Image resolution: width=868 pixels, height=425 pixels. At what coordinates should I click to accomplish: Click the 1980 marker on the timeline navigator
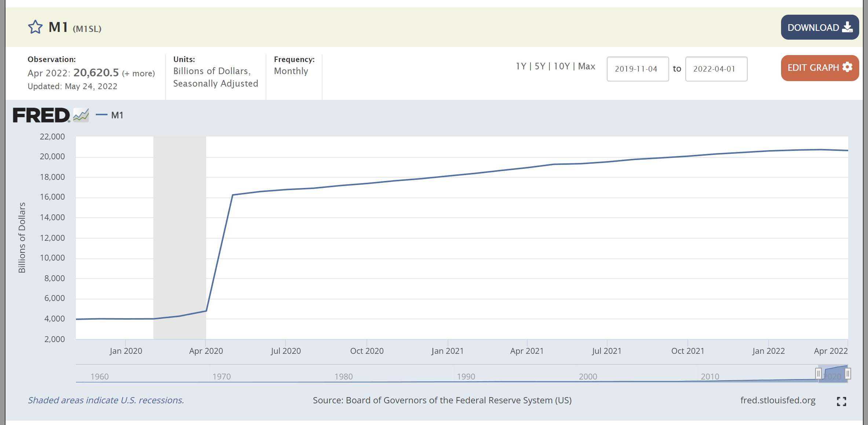343,377
